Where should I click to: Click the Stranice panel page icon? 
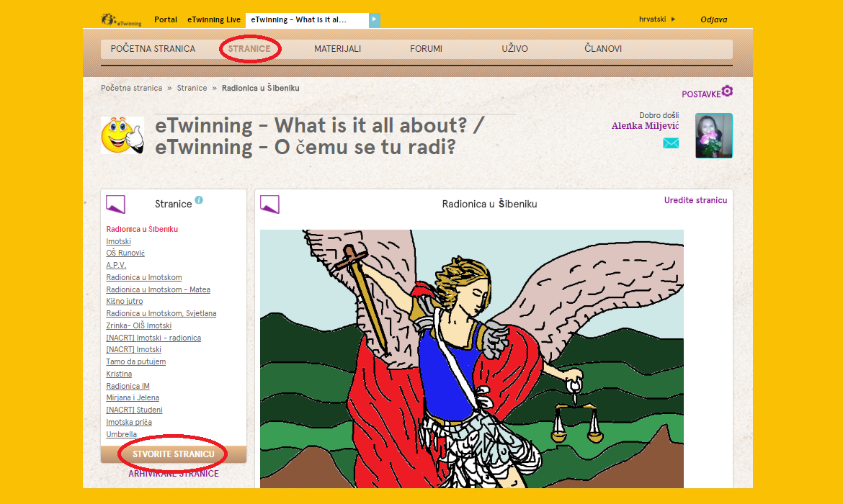(x=115, y=204)
